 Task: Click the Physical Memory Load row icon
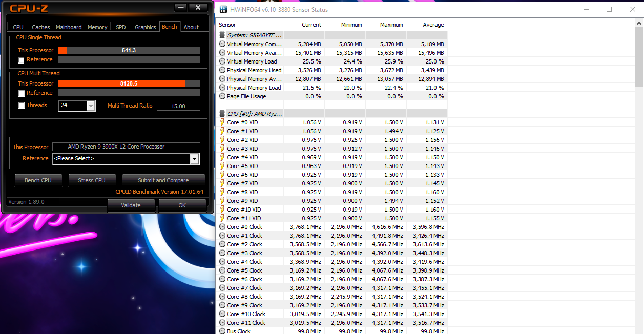222,88
